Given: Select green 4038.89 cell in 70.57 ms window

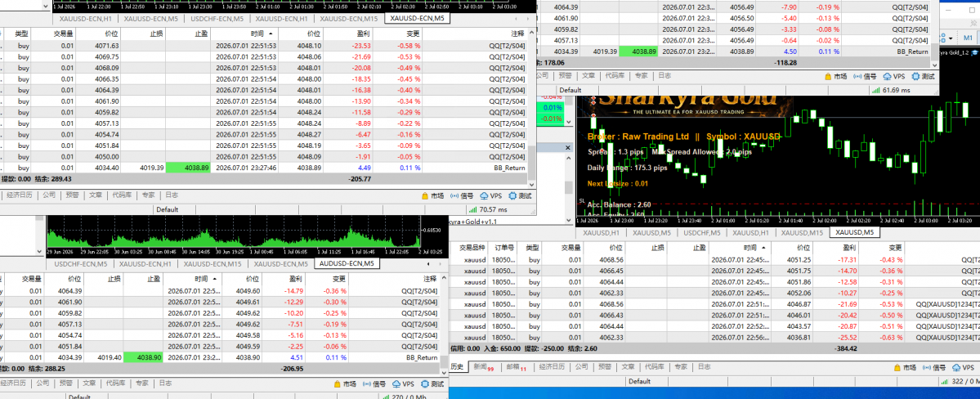Looking at the screenshot, I should pyautogui.click(x=187, y=168).
